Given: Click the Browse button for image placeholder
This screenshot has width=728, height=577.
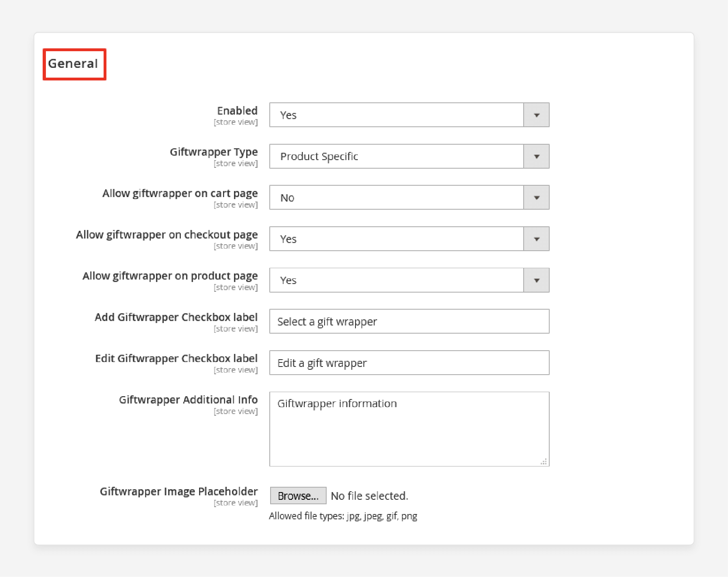Looking at the screenshot, I should [298, 496].
